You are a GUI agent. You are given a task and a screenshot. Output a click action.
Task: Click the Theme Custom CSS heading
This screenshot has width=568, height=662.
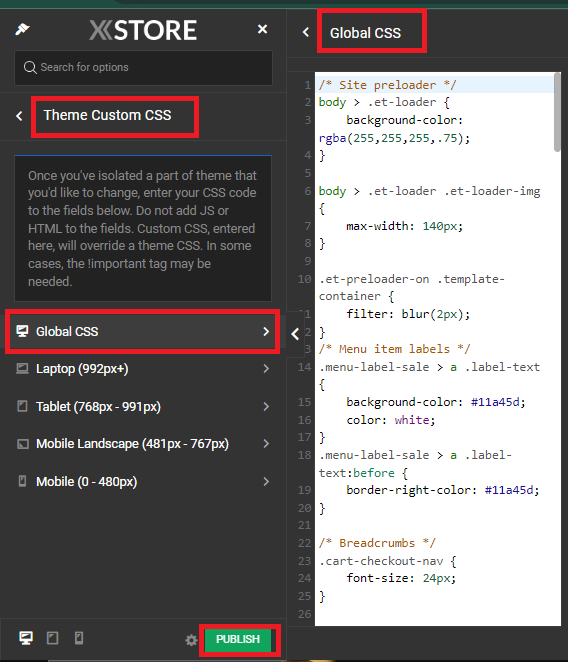coord(107,115)
